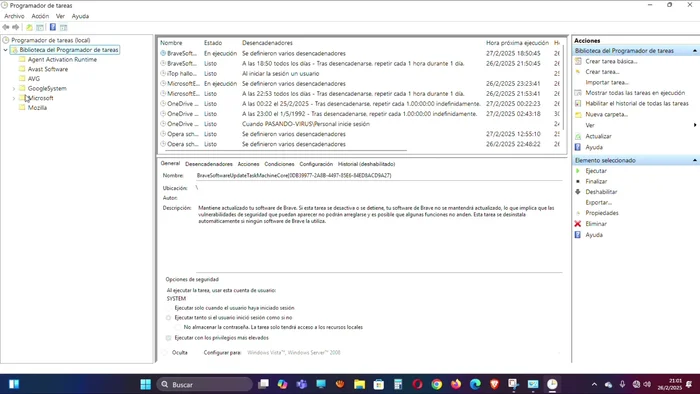
Task: Open the Archivo menu
Action: tap(14, 16)
